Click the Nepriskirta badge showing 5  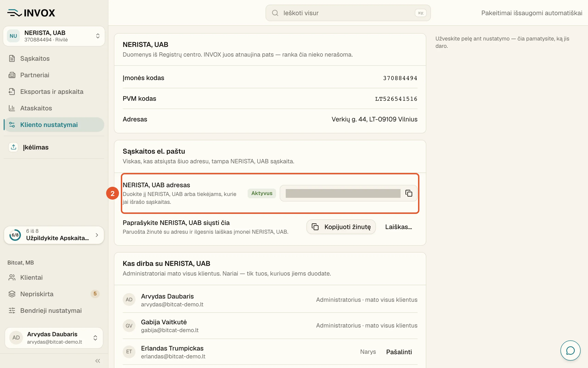(95, 294)
